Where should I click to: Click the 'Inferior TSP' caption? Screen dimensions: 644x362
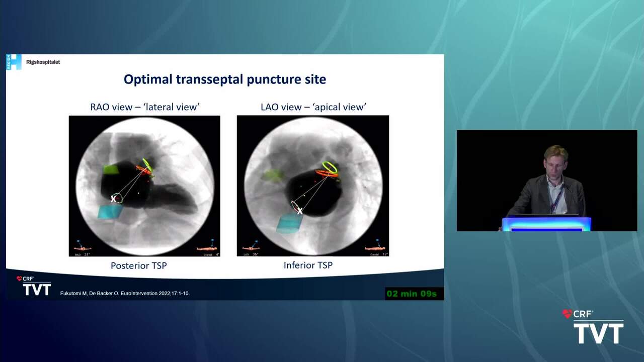(308, 265)
